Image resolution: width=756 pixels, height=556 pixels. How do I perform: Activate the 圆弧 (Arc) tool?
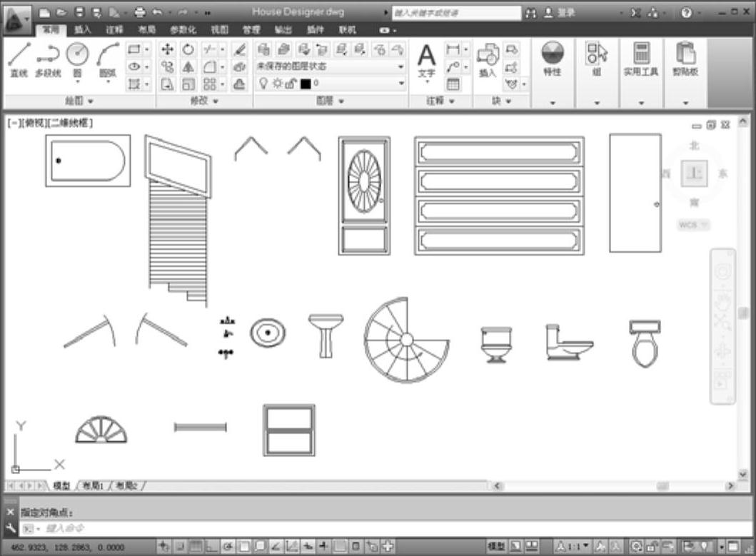pyautogui.click(x=108, y=59)
